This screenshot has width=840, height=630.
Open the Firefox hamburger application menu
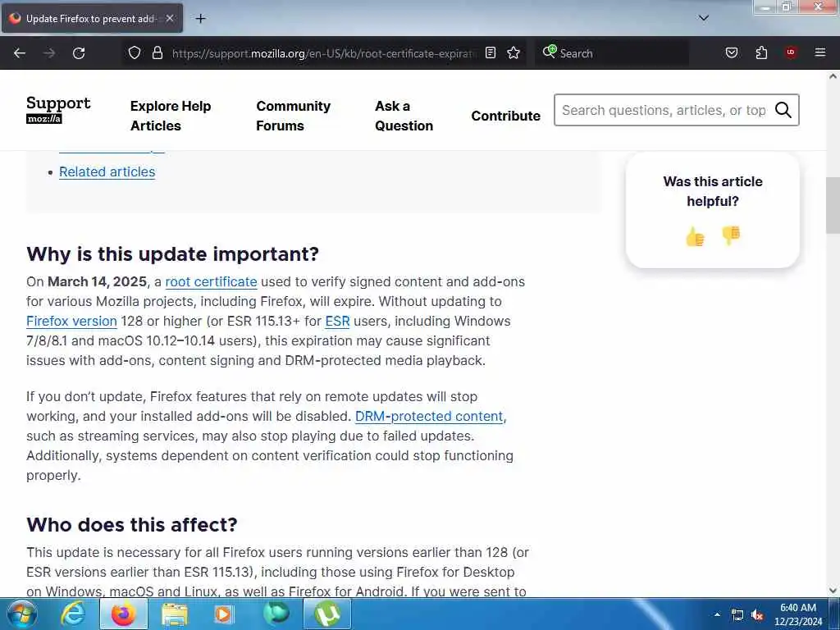click(819, 52)
